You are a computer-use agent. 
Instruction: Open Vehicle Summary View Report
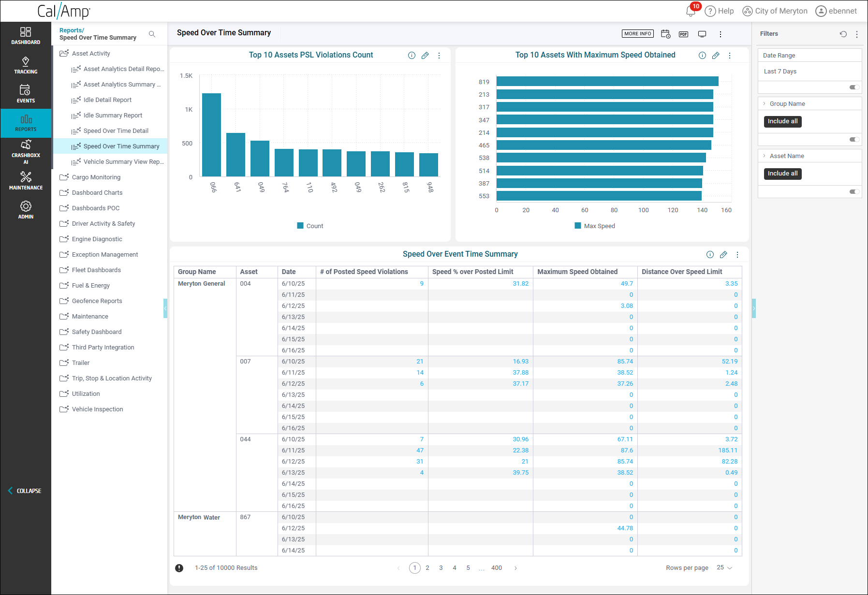tap(123, 161)
